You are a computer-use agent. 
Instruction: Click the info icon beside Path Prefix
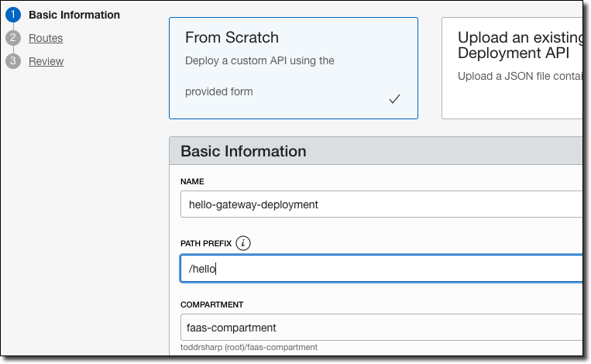pos(243,243)
